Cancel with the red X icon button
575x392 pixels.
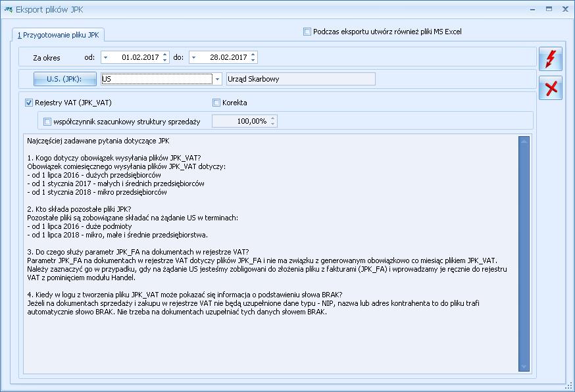tap(550, 88)
